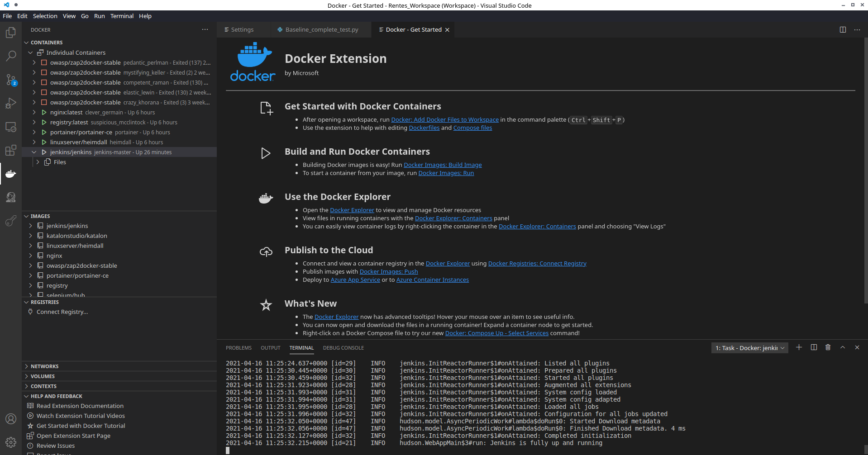The image size is (868, 455).
Task: Open the Search view in activity bar
Action: tap(11, 56)
